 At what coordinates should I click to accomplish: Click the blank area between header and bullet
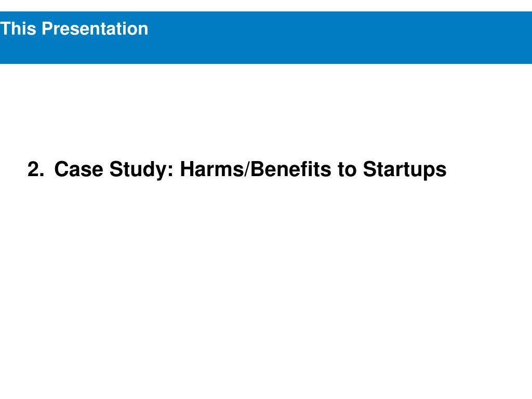click(x=266, y=109)
